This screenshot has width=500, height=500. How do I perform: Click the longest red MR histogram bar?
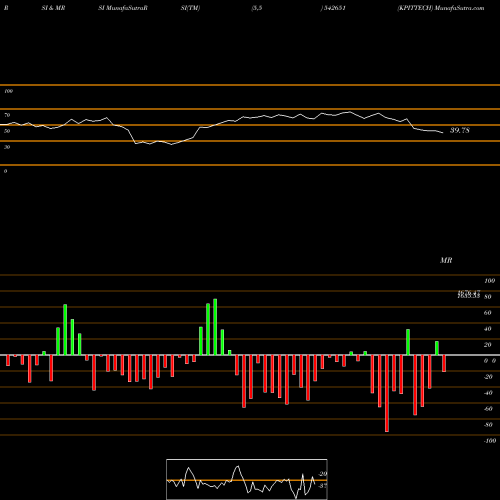coord(387,393)
